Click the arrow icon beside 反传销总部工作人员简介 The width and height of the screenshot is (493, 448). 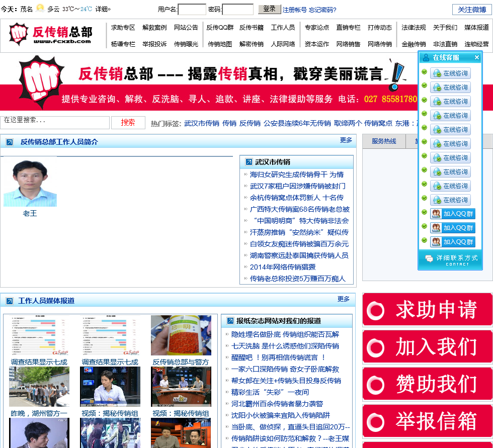click(x=10, y=142)
